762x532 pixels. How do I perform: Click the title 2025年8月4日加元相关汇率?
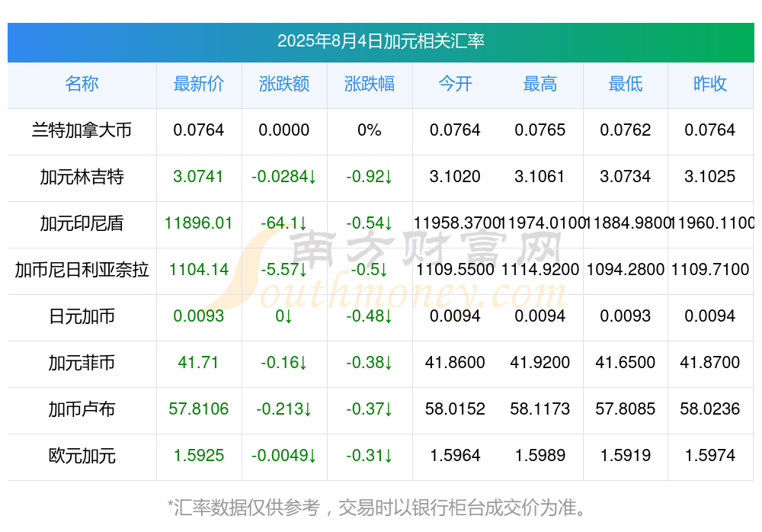(381, 41)
